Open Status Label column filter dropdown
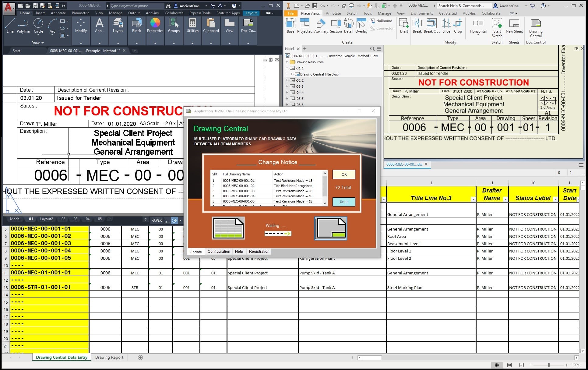The width and height of the screenshot is (588, 370). (555, 199)
